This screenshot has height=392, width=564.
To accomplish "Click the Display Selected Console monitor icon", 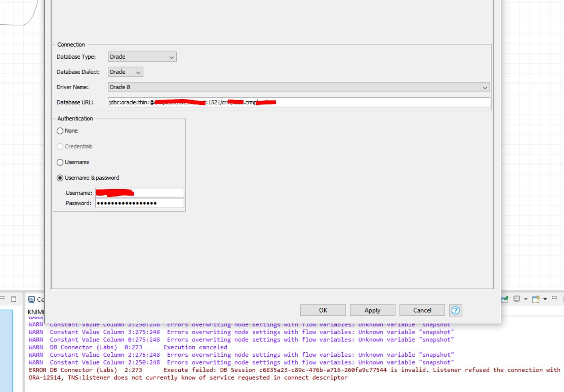I will pyautogui.click(x=517, y=299).
